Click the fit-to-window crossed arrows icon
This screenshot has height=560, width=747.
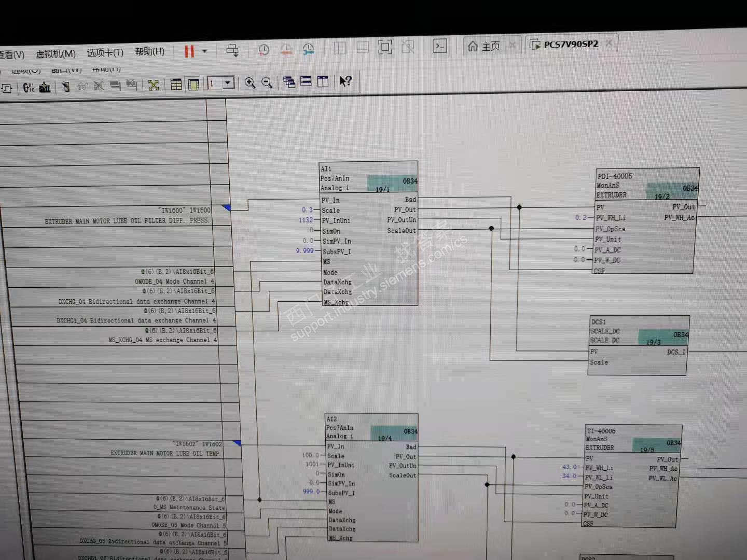(x=154, y=85)
